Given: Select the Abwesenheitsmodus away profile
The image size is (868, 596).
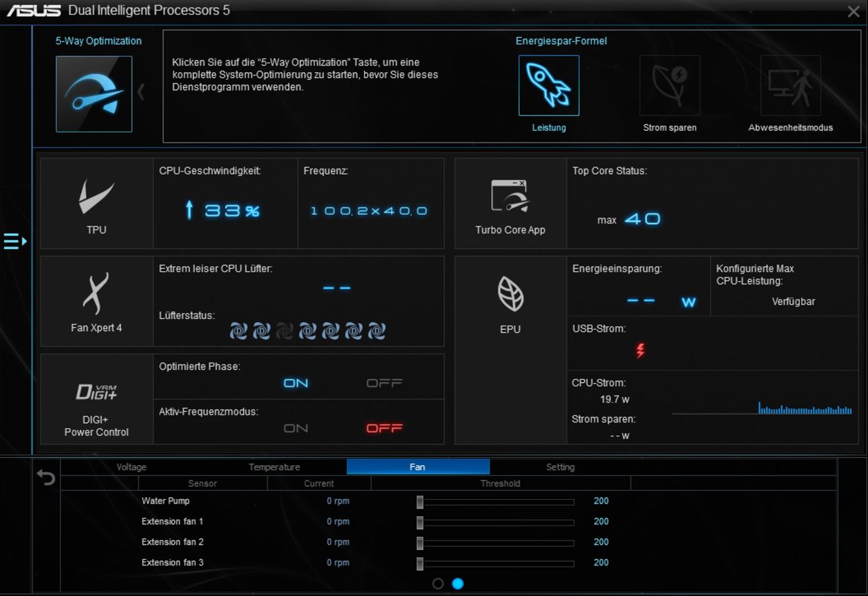Looking at the screenshot, I should tap(790, 86).
